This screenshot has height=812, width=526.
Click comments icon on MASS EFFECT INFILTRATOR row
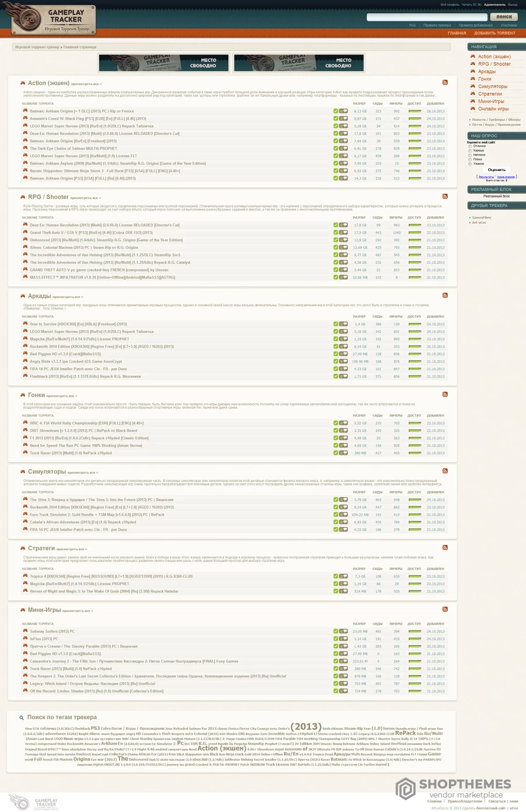pyautogui.click(x=343, y=277)
